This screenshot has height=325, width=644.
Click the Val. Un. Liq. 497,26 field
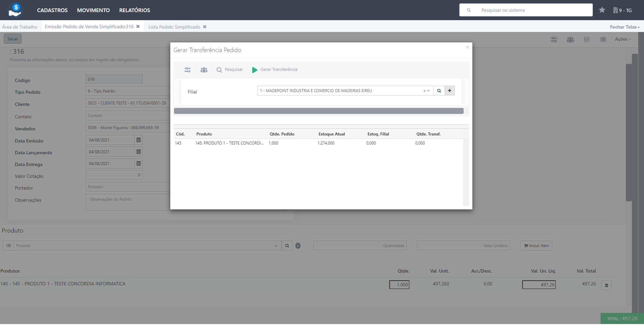(539, 285)
